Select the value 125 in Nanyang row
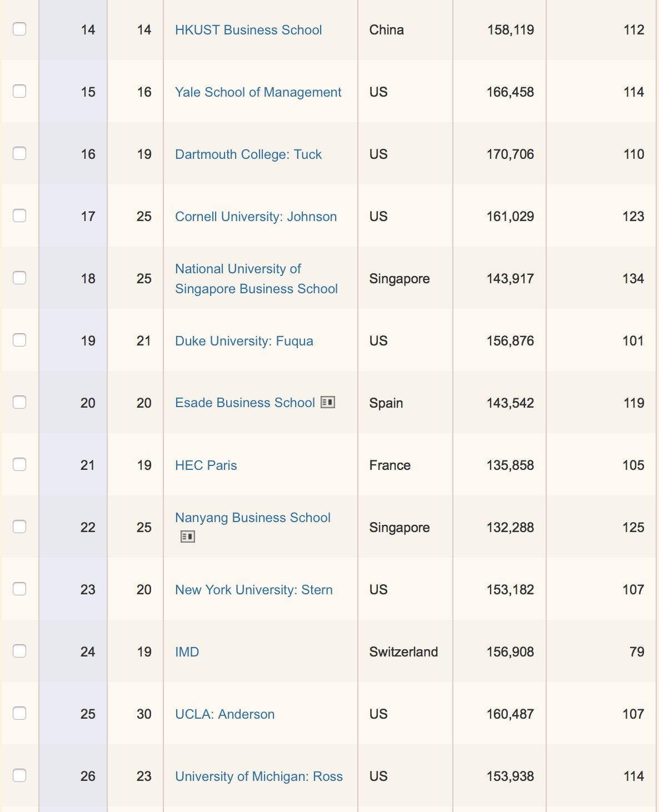Viewport: 659px width, 812px height. coord(633,528)
